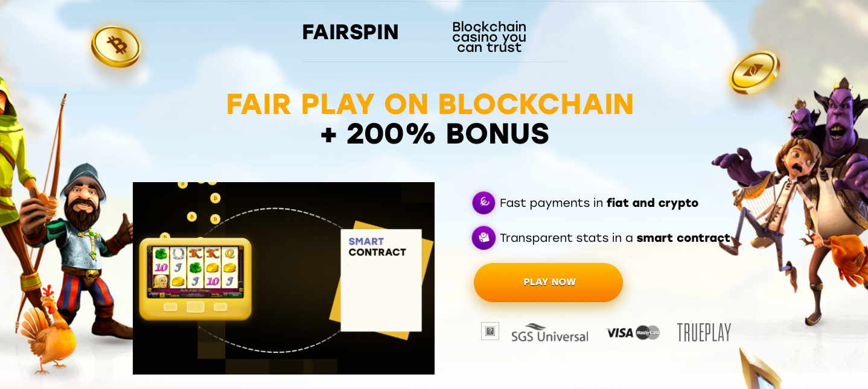
Task: Open the SGS Universal logo
Action: tap(549, 333)
